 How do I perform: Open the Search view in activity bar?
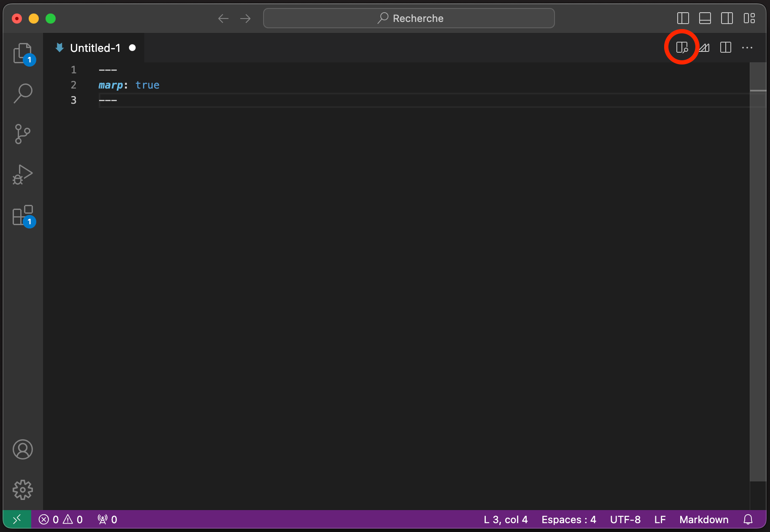(23, 93)
